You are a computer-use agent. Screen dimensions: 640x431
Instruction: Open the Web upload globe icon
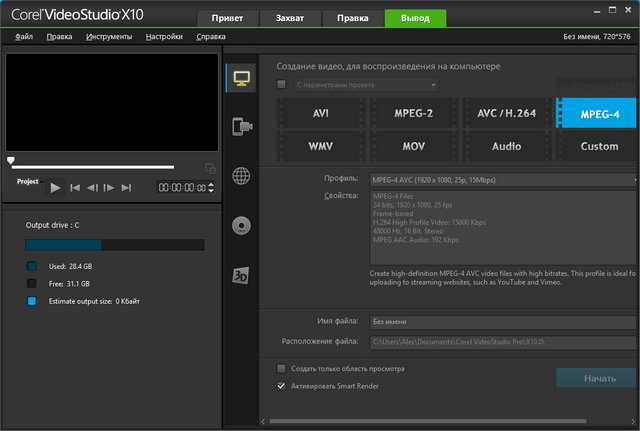coord(241,176)
